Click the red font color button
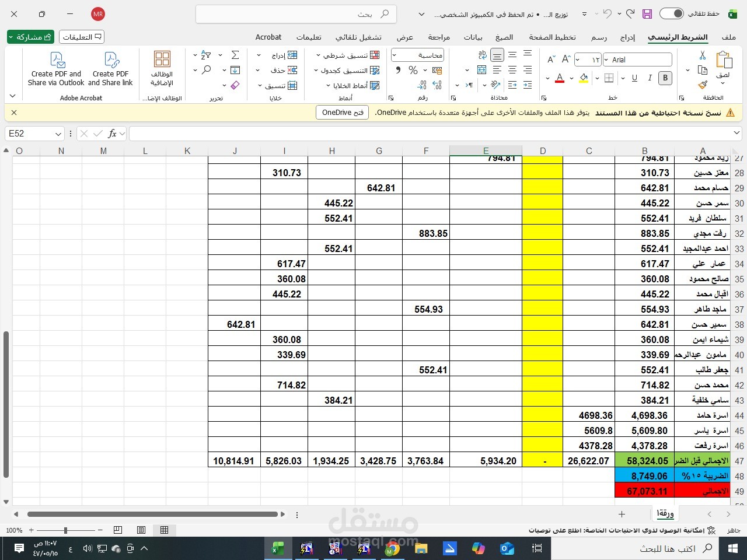 [560, 78]
